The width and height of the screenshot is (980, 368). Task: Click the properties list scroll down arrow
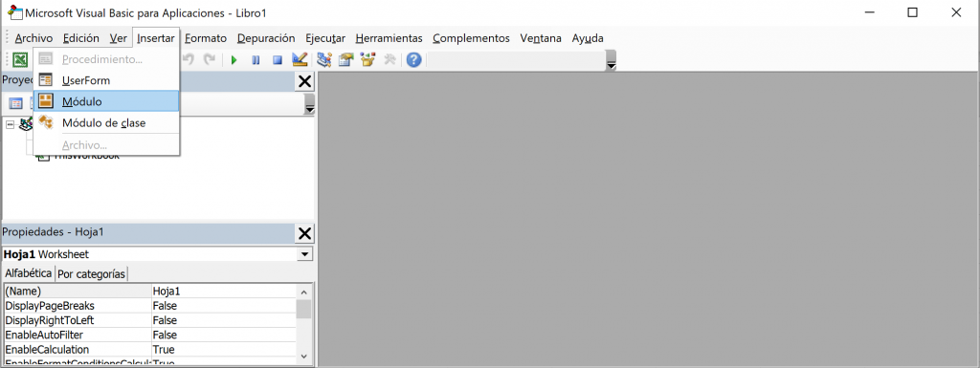pyautogui.click(x=303, y=356)
